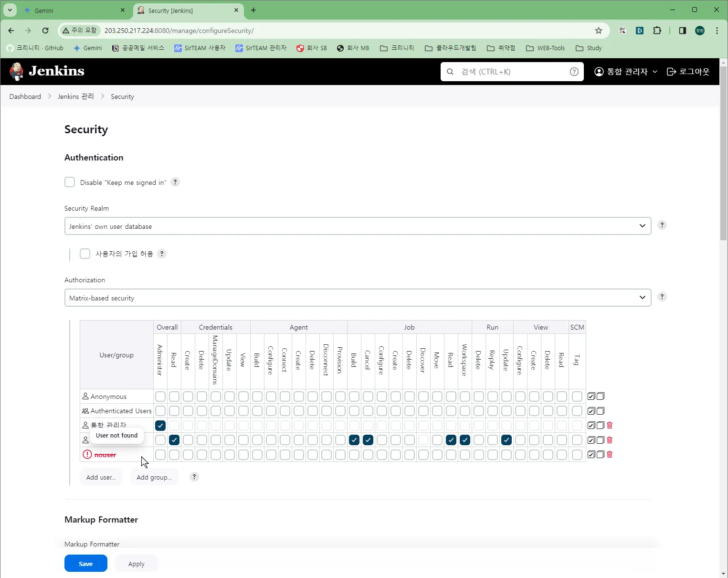Select all permissions for Authenticated Users

coord(591,411)
